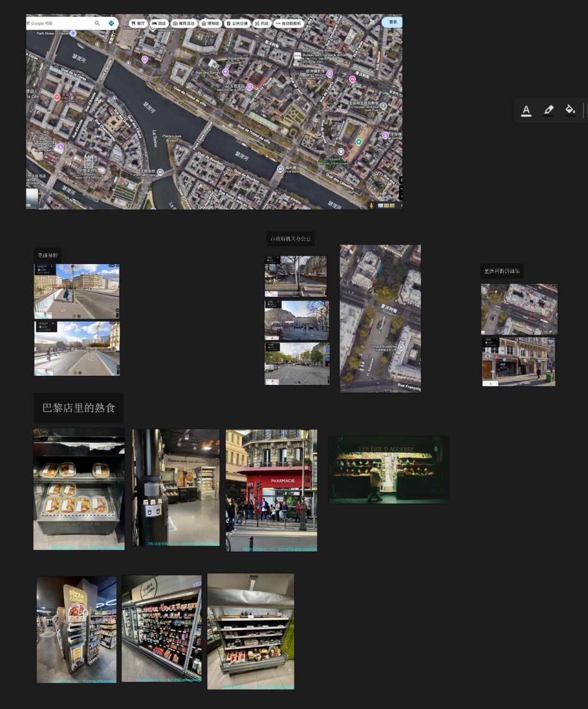Select the large Paris satellite map image
This screenshot has height=709, width=588.
coord(214,112)
